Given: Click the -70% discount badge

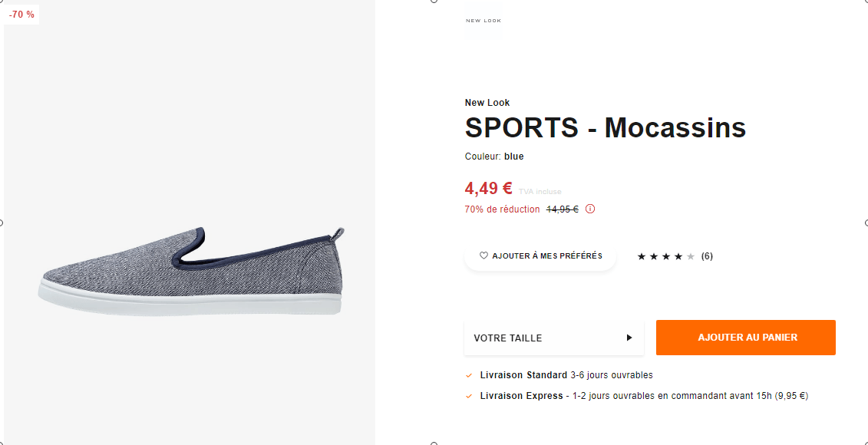Looking at the screenshot, I should [21, 13].
